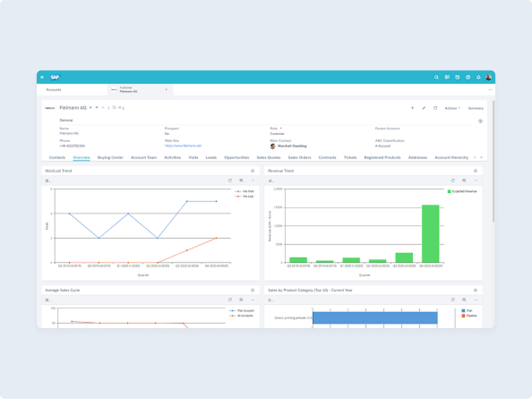The width and height of the screenshot is (532, 399).
Task: Open the Activities tab
Action: click(x=173, y=157)
